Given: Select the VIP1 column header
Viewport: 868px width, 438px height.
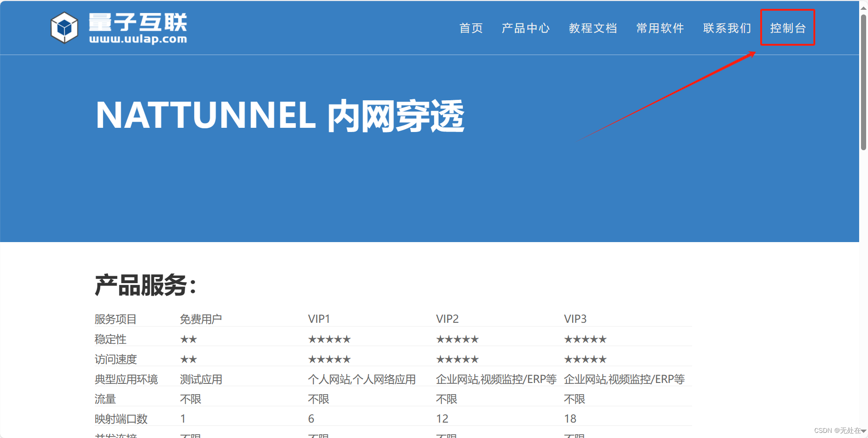Looking at the screenshot, I should pos(319,319).
